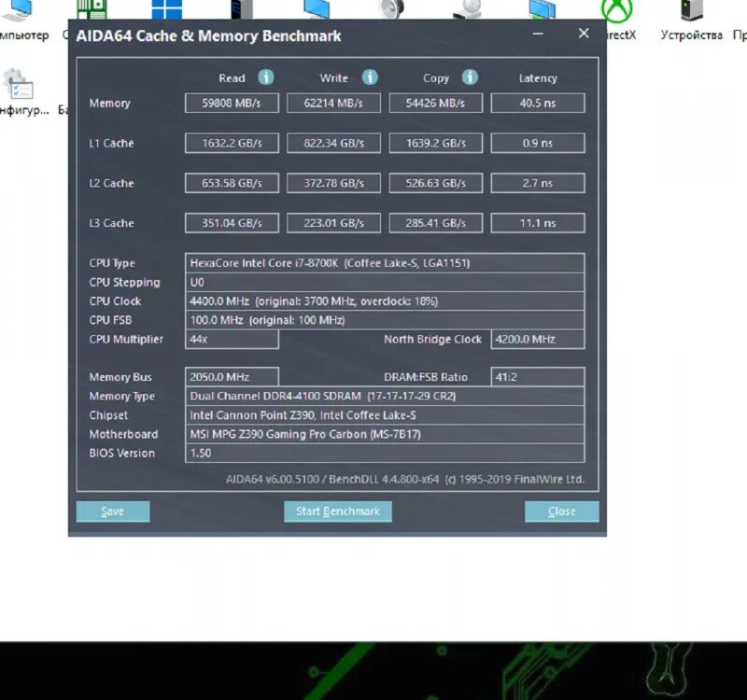Screen dimensions: 747x700
Task: Select Memory write value 62214 MB/s
Action: 333,103
